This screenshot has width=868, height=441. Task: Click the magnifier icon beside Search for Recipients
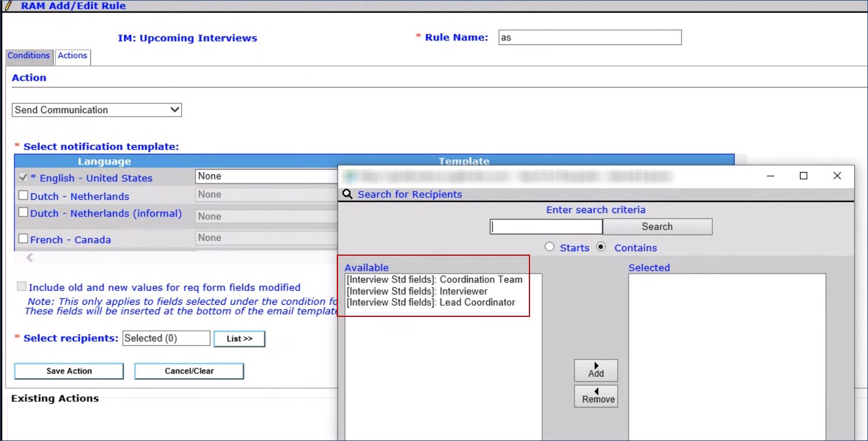pos(347,194)
